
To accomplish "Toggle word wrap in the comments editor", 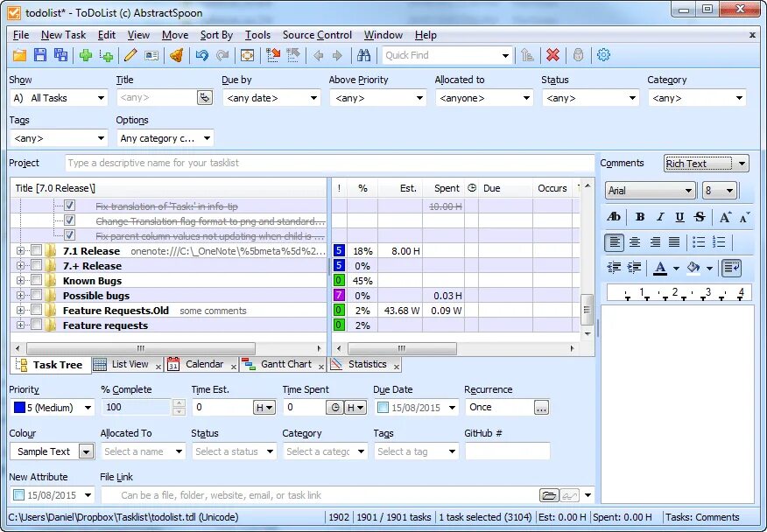I will pyautogui.click(x=732, y=268).
